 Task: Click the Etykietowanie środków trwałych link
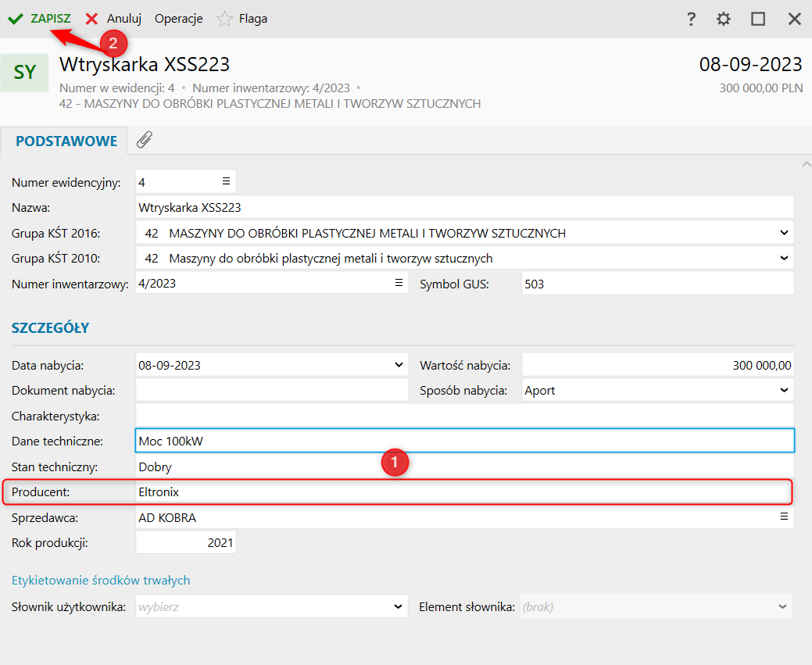coord(101,580)
